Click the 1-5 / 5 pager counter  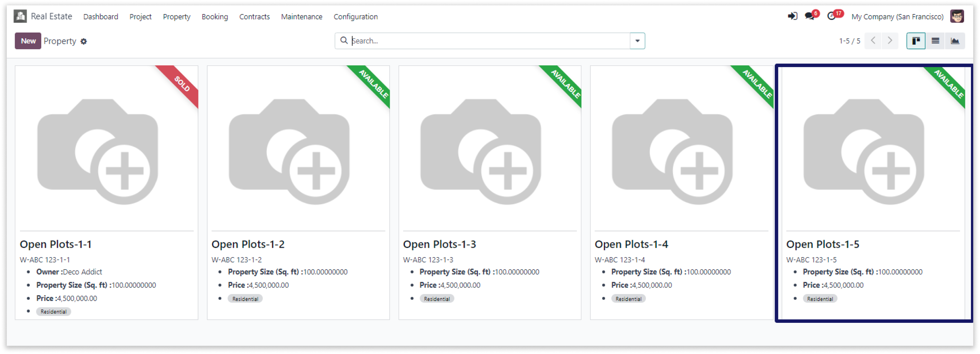click(849, 41)
